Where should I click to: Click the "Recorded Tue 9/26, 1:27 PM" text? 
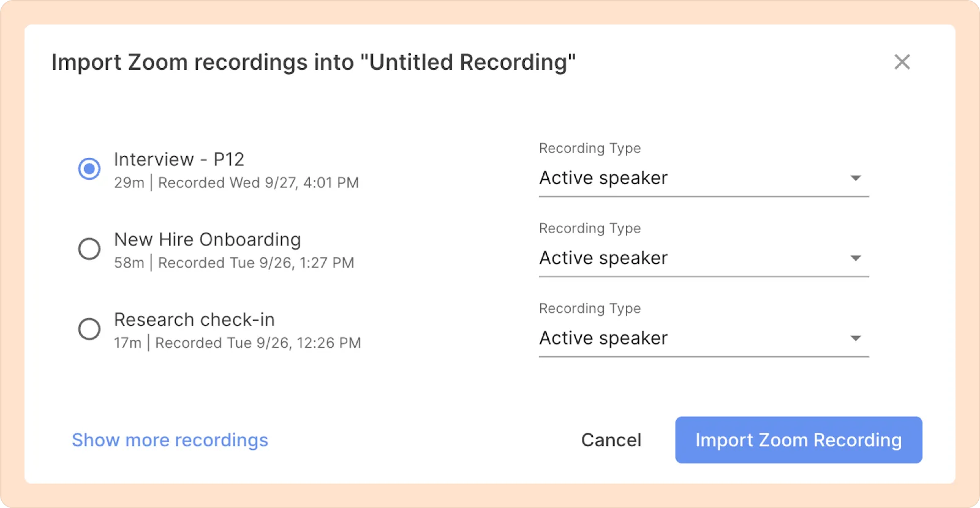click(x=256, y=263)
